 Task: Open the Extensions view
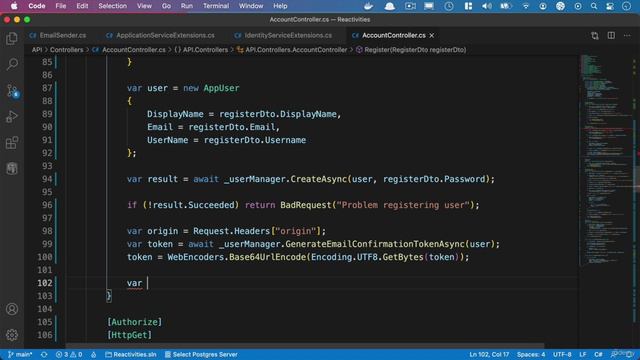(x=12, y=143)
